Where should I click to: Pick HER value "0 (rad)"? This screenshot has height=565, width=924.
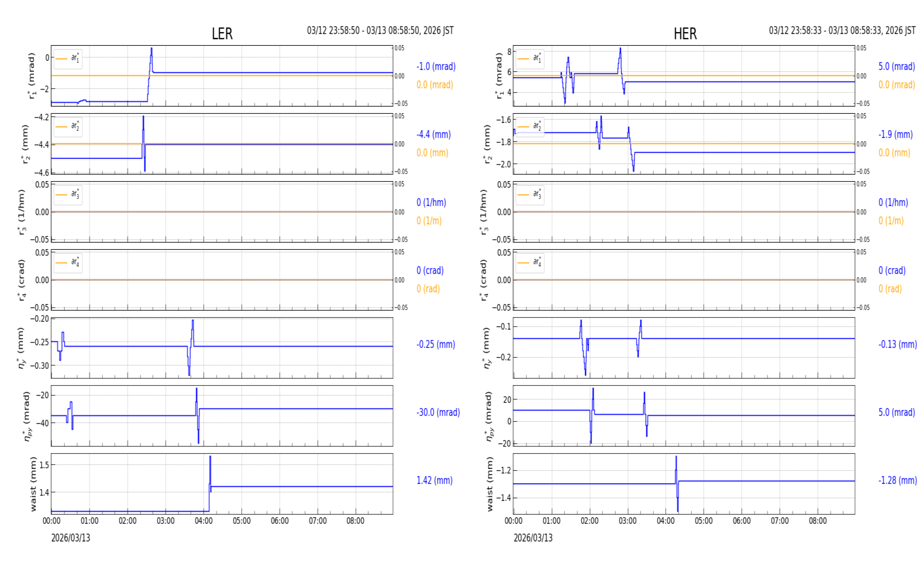[890, 289]
